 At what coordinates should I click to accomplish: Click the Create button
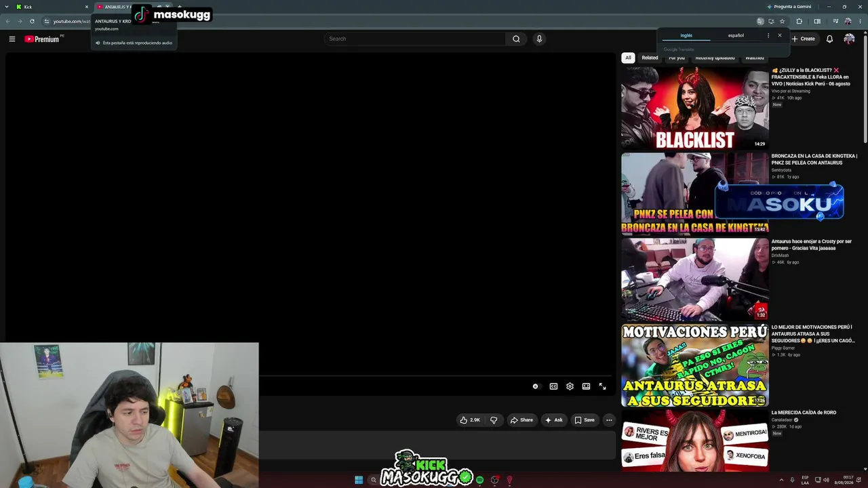coord(803,39)
